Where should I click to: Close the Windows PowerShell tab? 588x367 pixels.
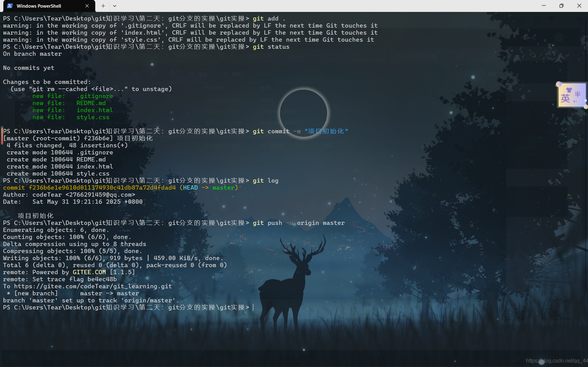coord(87,6)
